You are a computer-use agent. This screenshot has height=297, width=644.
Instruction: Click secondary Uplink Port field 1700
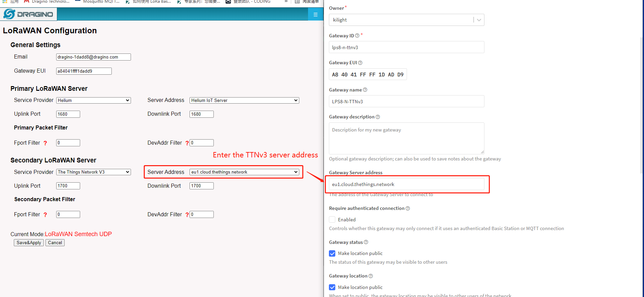tap(68, 186)
